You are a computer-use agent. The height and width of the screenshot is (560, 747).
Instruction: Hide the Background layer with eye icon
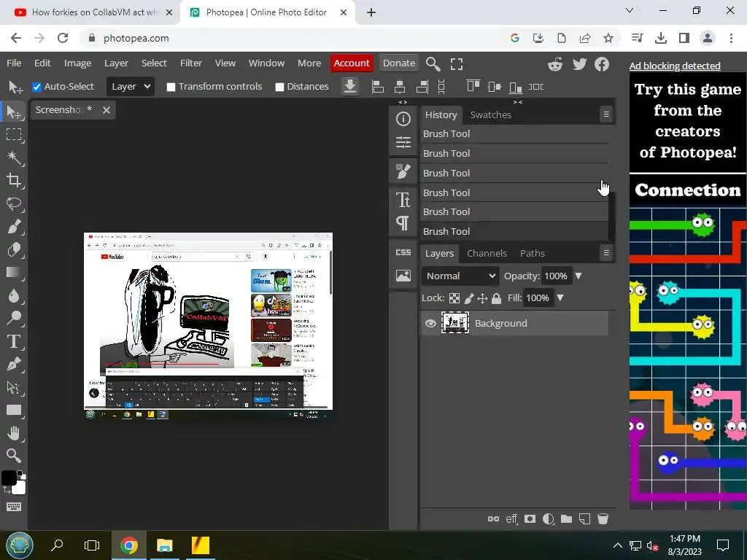coord(430,323)
